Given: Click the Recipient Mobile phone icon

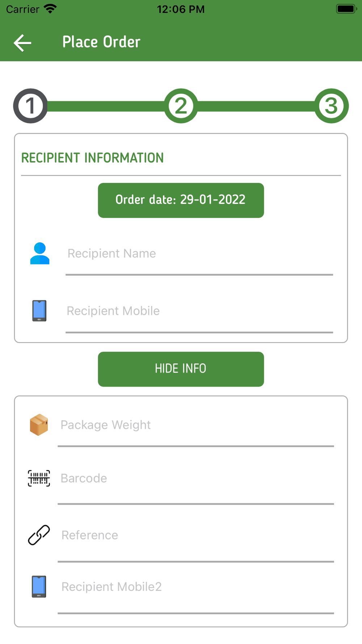Looking at the screenshot, I should [x=39, y=311].
